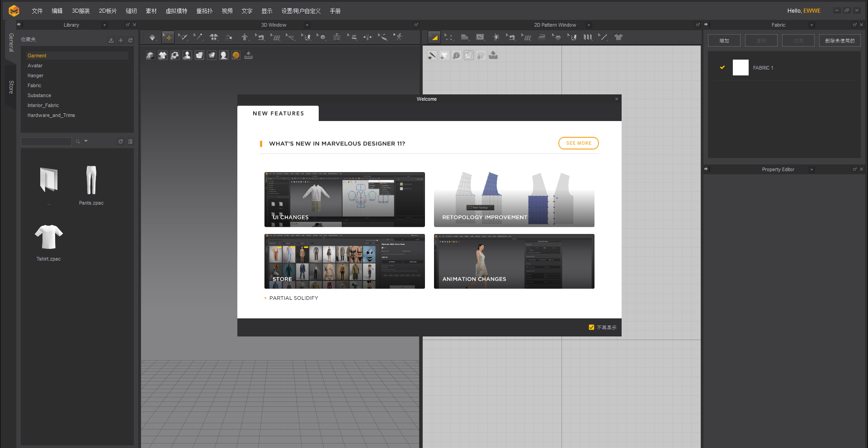Expand the 2D Pattern Window dropdown arrow
The width and height of the screenshot is (868, 448).
tap(589, 25)
